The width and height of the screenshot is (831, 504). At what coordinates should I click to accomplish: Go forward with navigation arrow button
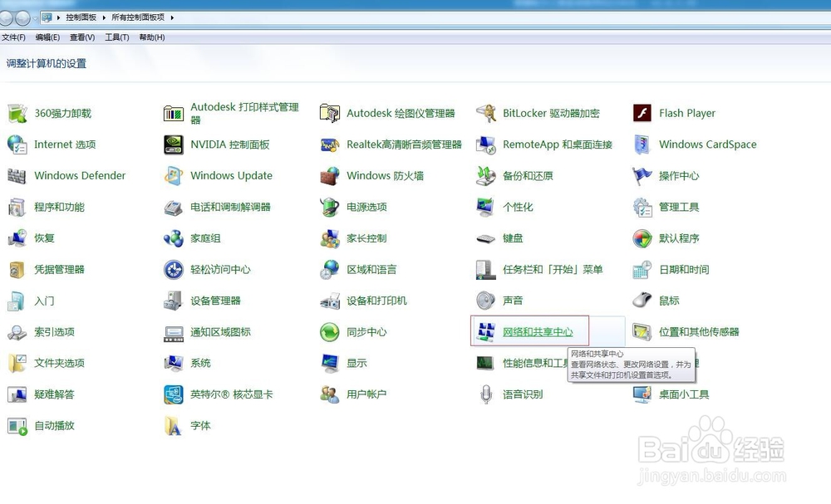tap(22, 18)
